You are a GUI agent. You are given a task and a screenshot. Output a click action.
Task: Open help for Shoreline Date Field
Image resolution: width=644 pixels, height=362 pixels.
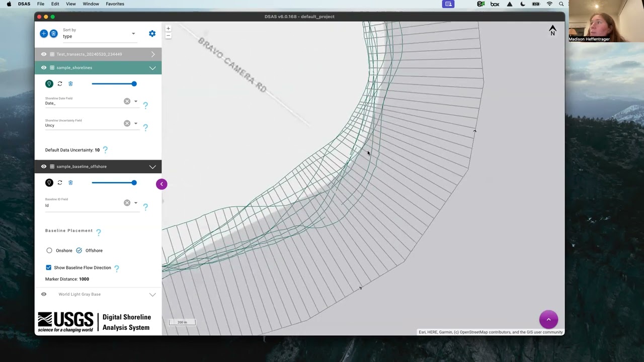(x=145, y=105)
